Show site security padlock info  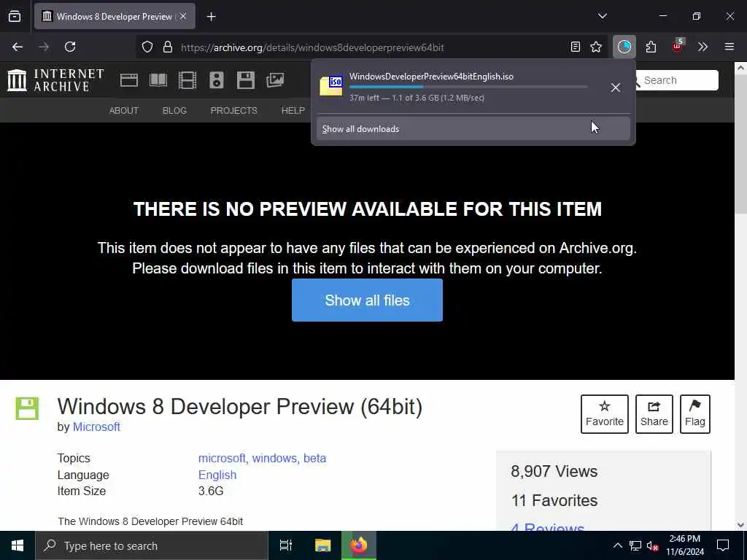[x=168, y=47]
